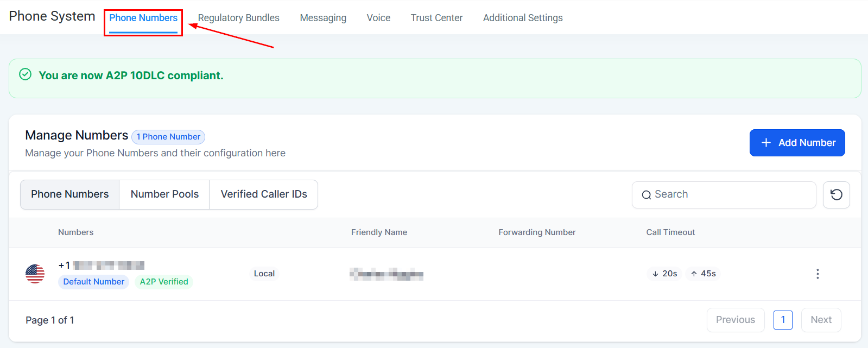The width and height of the screenshot is (868, 348).
Task: Click the 1 Phone Number pill
Action: [168, 136]
